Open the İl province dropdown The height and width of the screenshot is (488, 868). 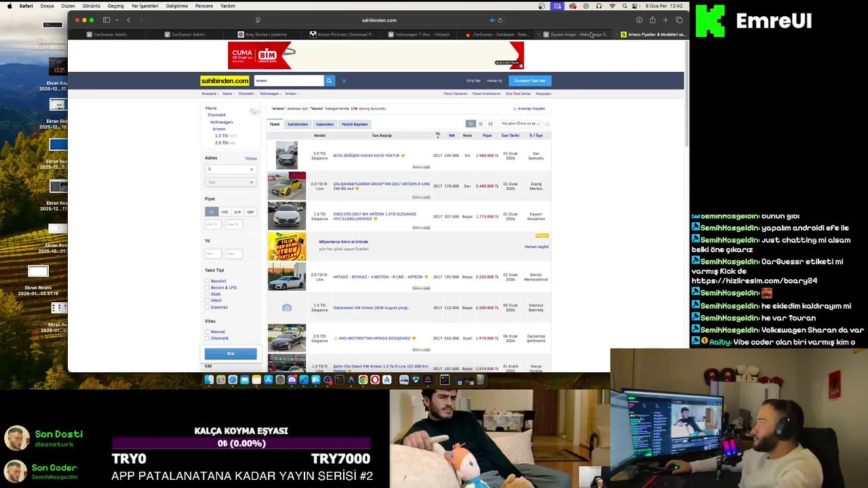(231, 169)
